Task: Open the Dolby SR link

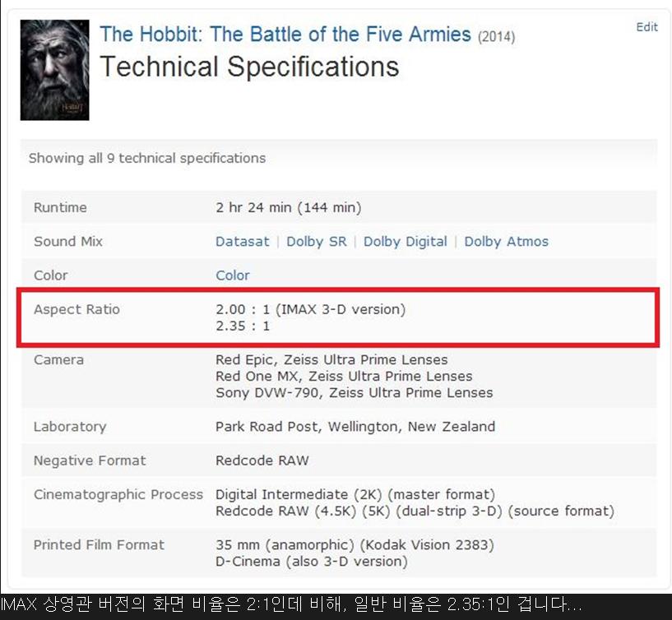Action: pyautogui.click(x=317, y=242)
